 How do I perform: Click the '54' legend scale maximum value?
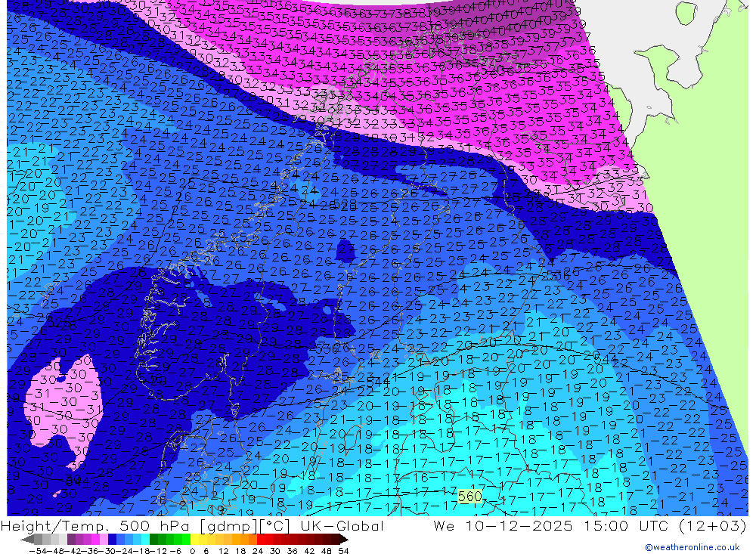tap(343, 551)
